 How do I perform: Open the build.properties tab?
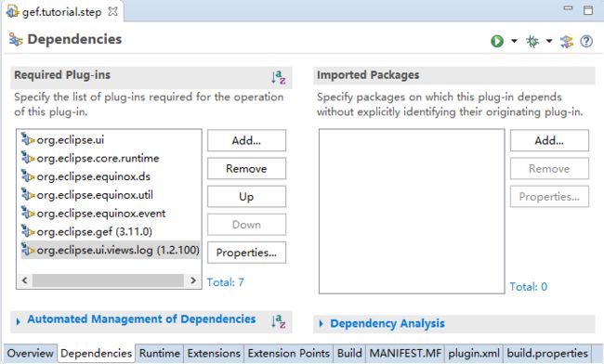click(x=547, y=353)
